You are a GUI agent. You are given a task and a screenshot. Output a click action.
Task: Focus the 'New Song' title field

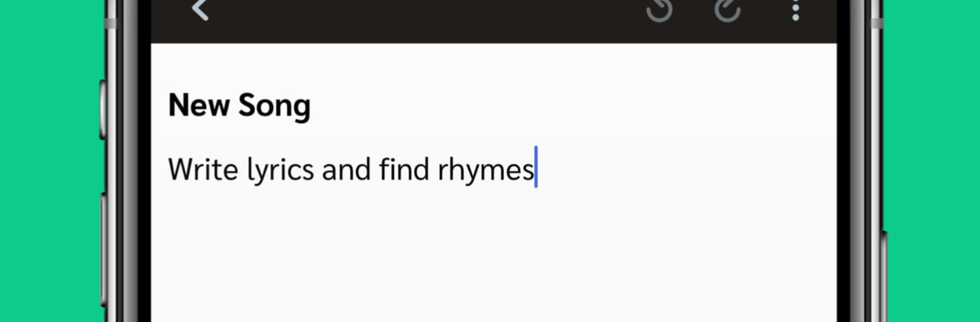point(239,106)
